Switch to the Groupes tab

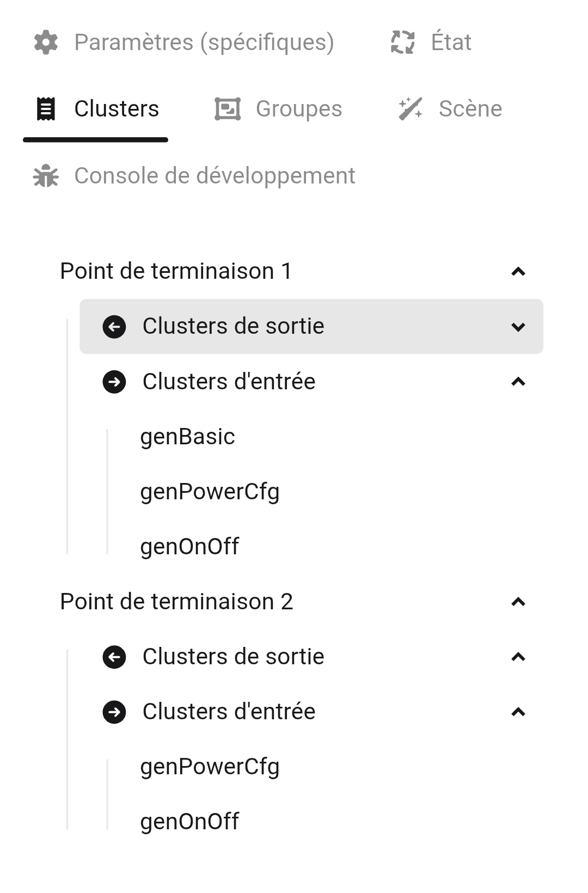(298, 109)
